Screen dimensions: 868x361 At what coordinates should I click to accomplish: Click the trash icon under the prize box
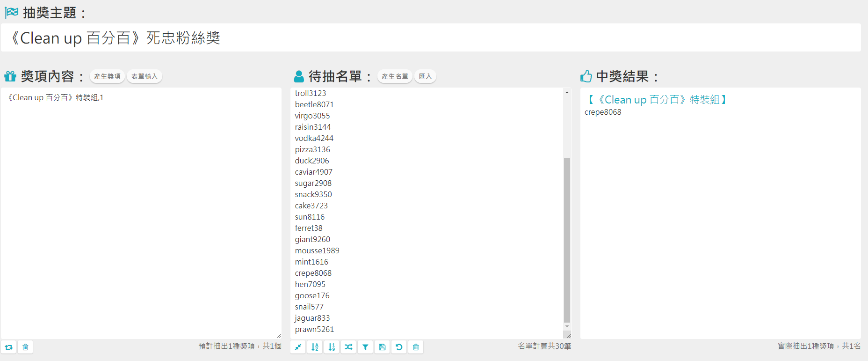[25, 347]
